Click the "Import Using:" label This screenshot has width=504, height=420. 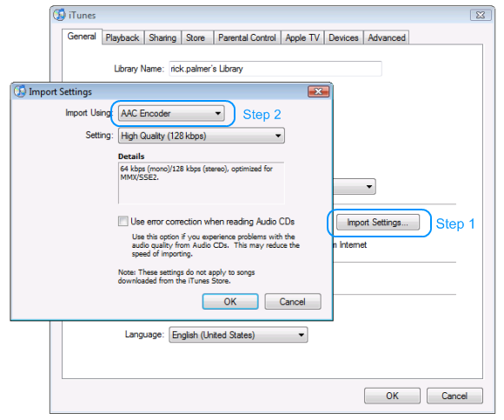pos(89,113)
